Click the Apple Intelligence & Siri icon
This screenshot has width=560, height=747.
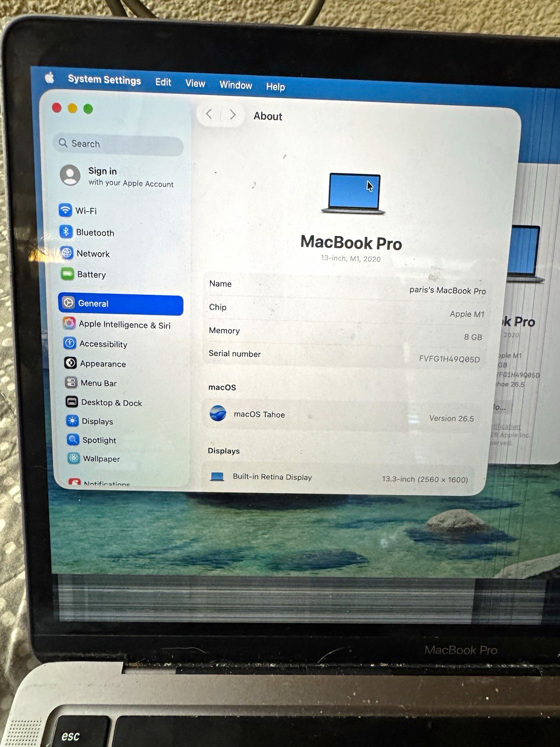click(x=70, y=323)
